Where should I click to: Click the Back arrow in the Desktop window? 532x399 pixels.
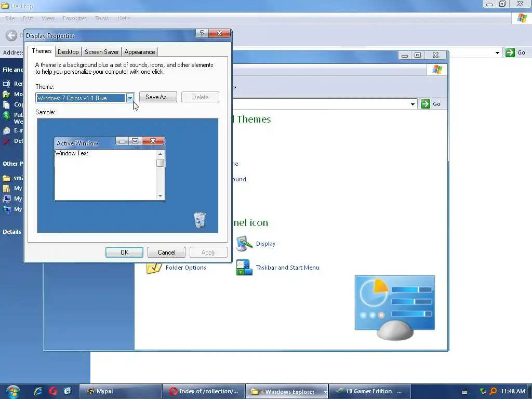point(11,35)
